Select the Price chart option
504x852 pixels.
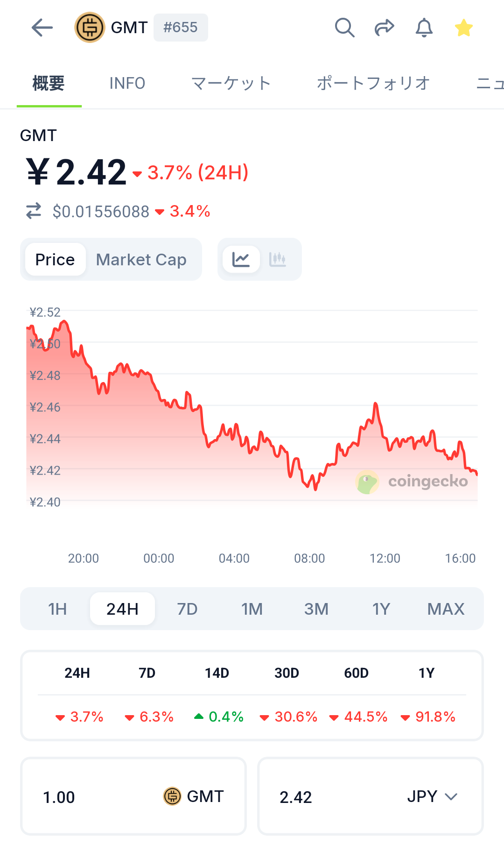point(55,259)
